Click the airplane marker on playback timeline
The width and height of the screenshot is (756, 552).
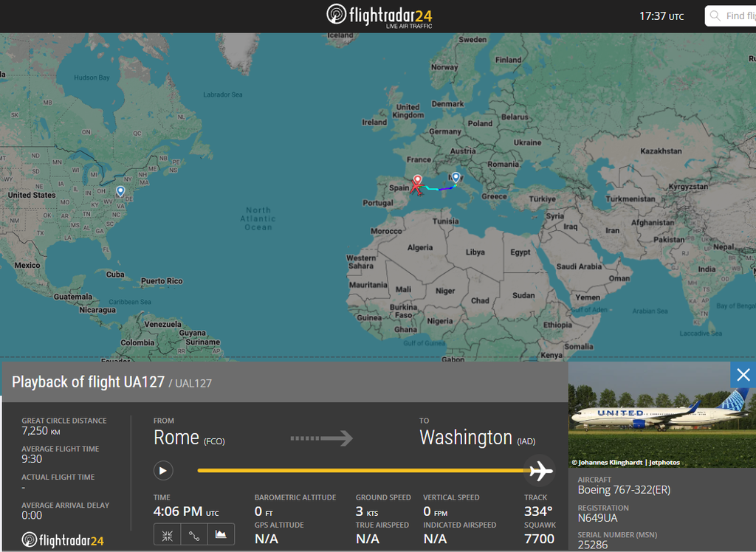[540, 471]
